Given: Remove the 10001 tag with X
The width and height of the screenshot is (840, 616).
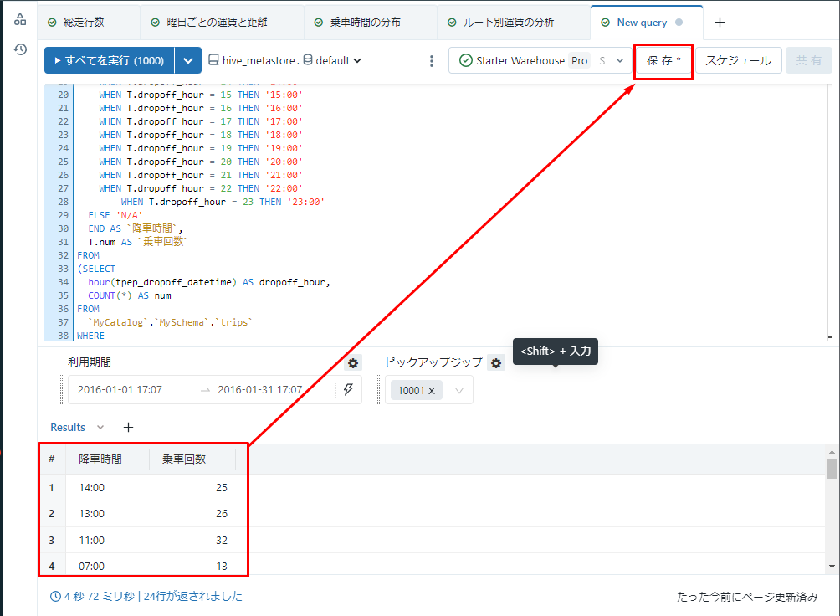Looking at the screenshot, I should click(x=431, y=391).
